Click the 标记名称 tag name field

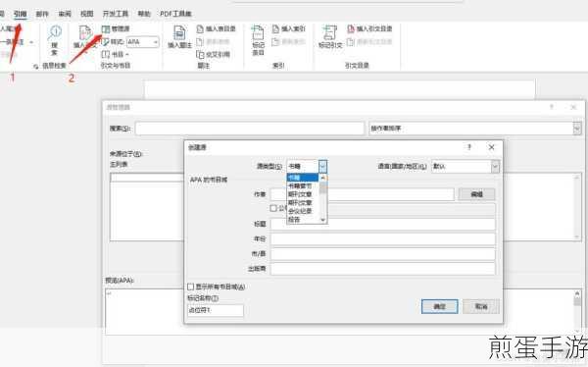[x=216, y=310]
